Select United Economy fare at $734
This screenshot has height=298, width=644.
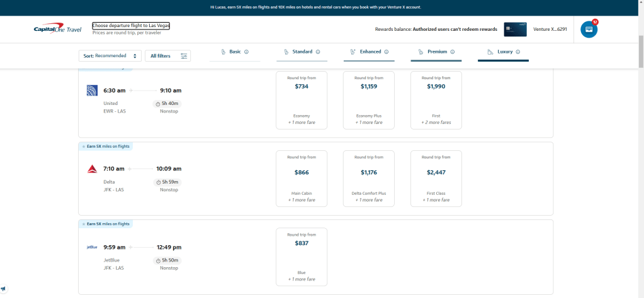tap(302, 100)
